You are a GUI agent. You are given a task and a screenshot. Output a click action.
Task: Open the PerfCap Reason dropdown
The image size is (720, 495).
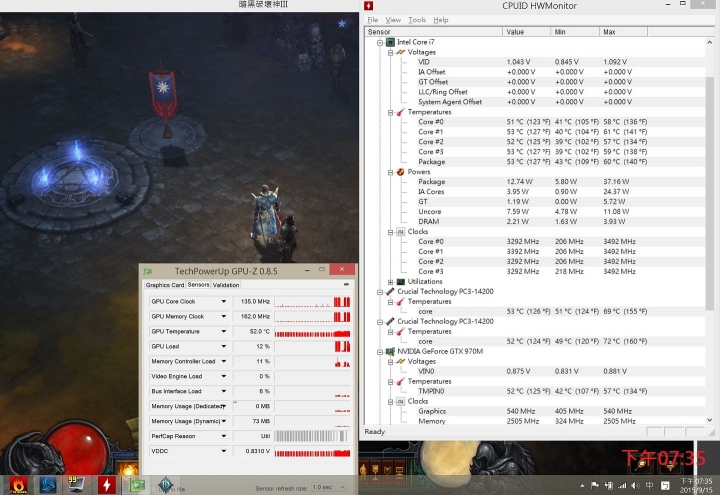224,436
